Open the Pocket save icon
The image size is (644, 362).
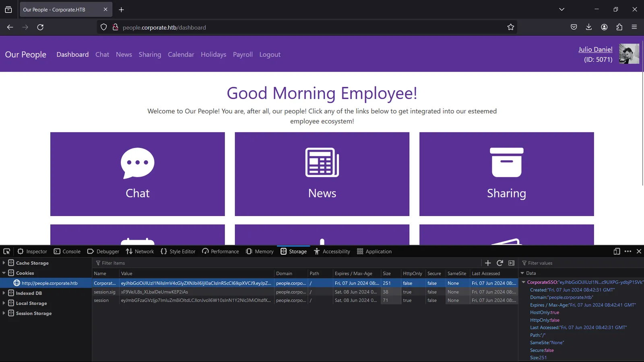(x=574, y=27)
